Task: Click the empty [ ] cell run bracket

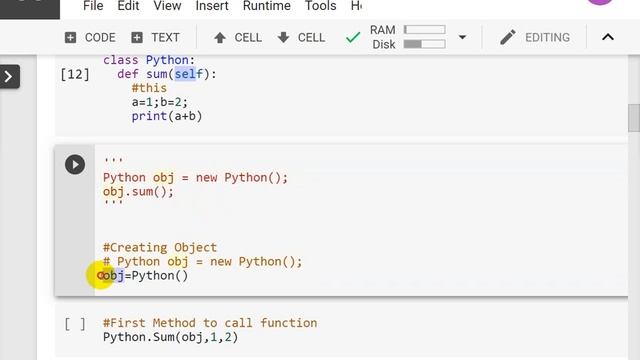Action: tap(75, 324)
